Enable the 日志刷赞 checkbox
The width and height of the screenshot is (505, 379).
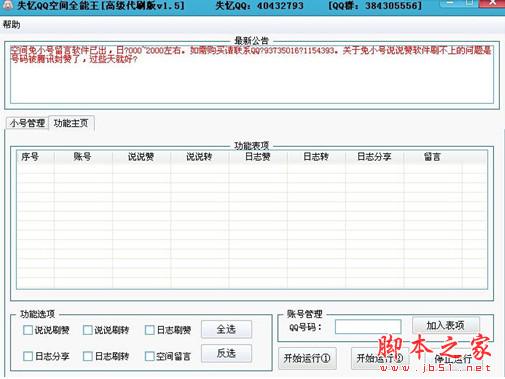click(x=150, y=330)
